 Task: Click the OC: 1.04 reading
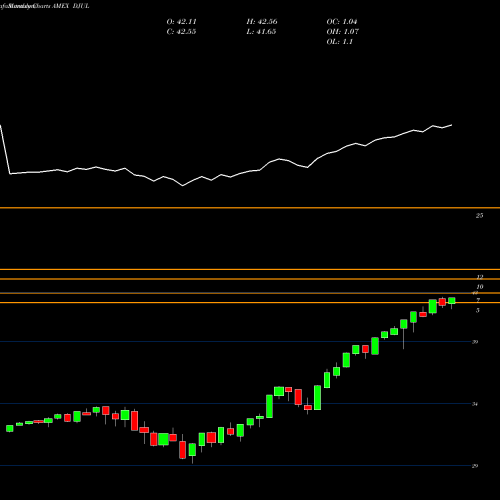tap(342, 22)
